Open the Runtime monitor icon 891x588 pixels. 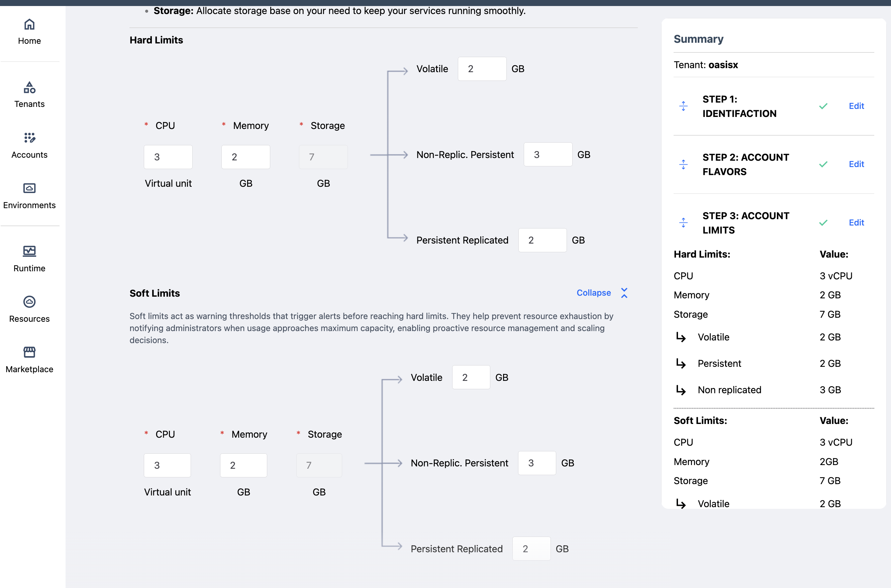tap(29, 251)
